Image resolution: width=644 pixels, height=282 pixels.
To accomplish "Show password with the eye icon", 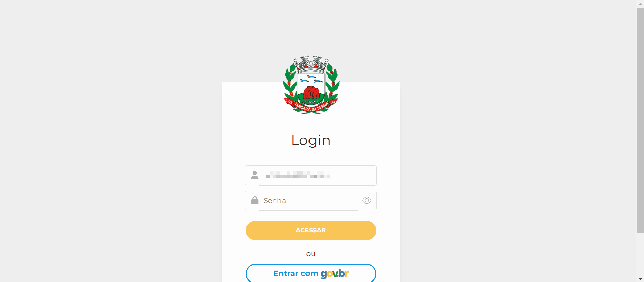I will (x=367, y=200).
